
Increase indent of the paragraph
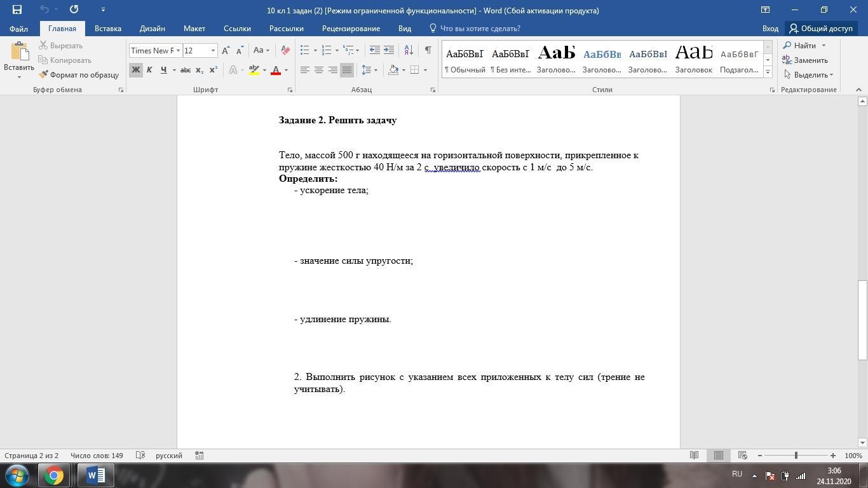coord(389,50)
